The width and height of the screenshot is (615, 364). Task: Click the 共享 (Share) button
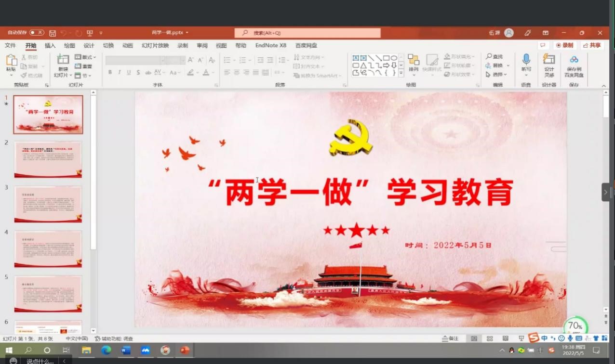pyautogui.click(x=592, y=45)
